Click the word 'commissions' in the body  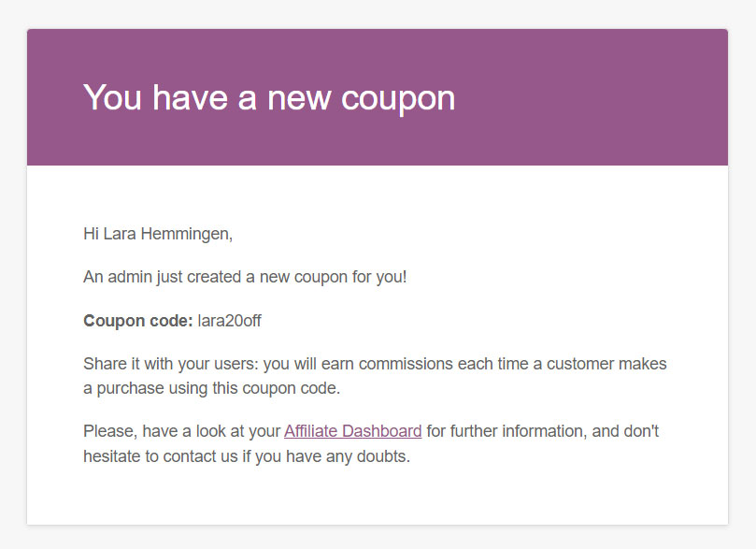click(406, 363)
